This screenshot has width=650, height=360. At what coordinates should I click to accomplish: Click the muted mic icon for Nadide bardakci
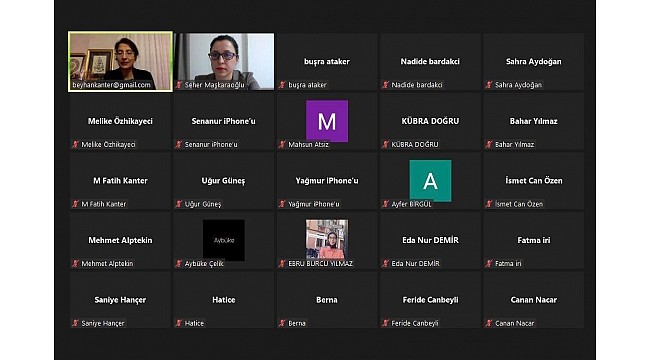(386, 85)
